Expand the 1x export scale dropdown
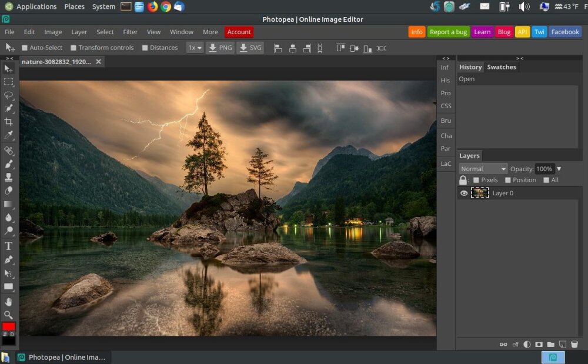The height and width of the screenshot is (364, 588). coord(195,48)
